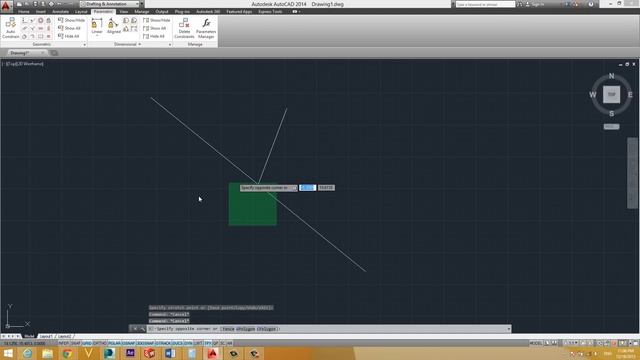Expand the Dimensional panel title dropdown
640x360 pixels.
pos(128,44)
